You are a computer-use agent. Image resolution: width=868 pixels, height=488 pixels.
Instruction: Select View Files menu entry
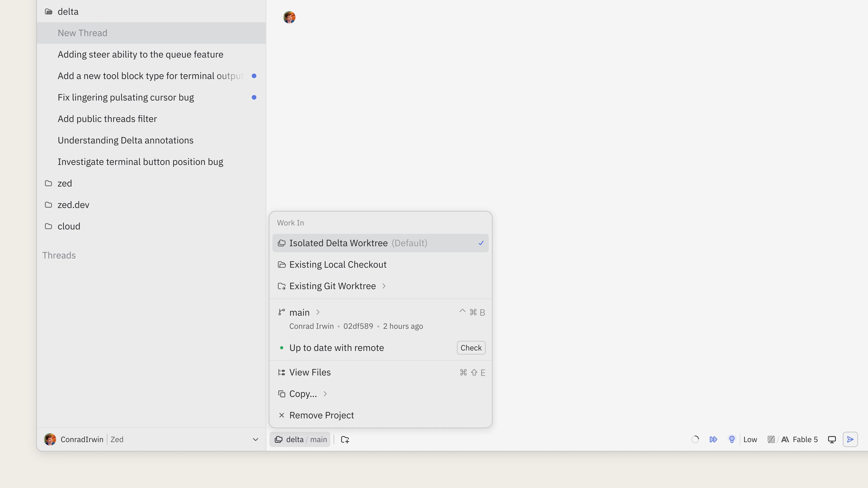pos(380,372)
